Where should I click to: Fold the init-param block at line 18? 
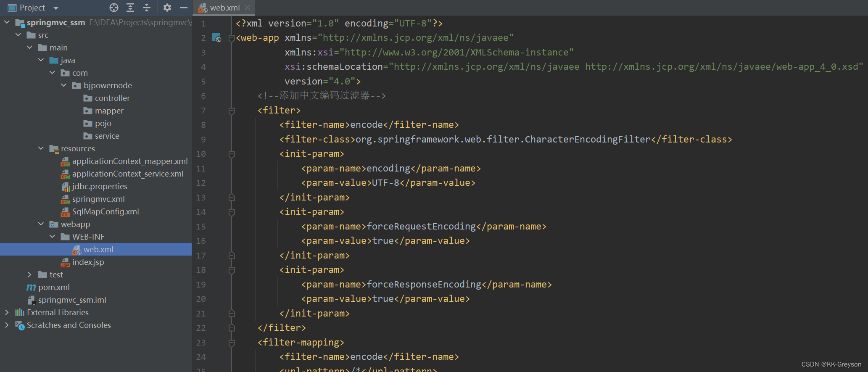point(231,270)
